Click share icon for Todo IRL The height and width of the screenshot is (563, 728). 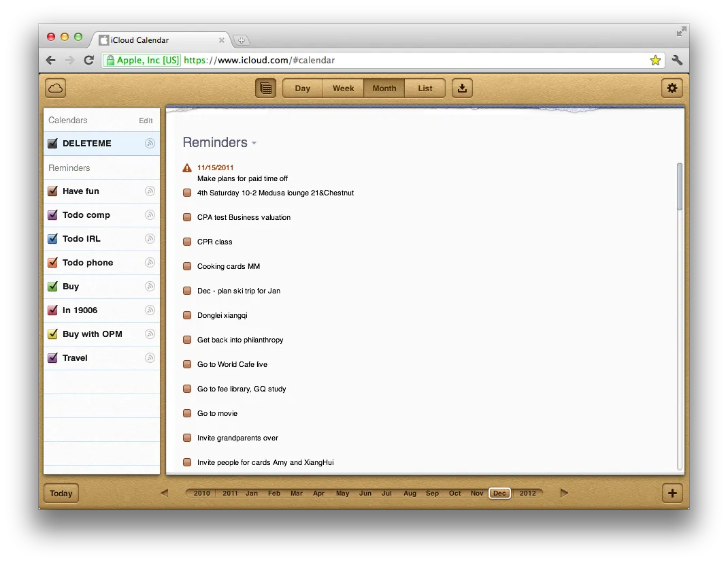pyautogui.click(x=150, y=239)
